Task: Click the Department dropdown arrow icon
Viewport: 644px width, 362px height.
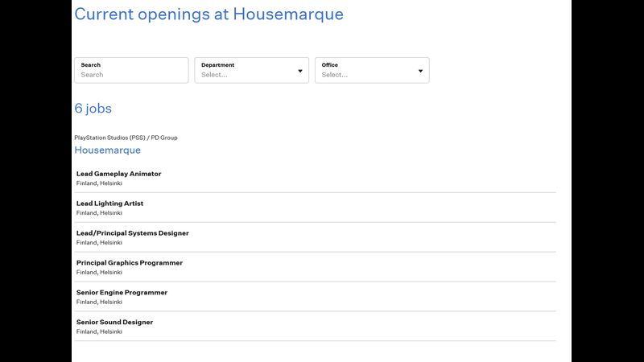Action: pos(300,71)
